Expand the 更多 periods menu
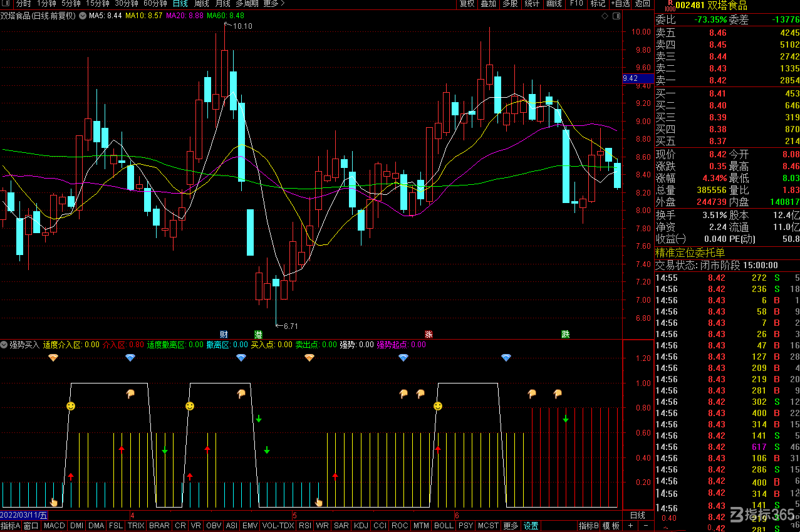This screenshot has width=800, height=532. [x=273, y=4]
